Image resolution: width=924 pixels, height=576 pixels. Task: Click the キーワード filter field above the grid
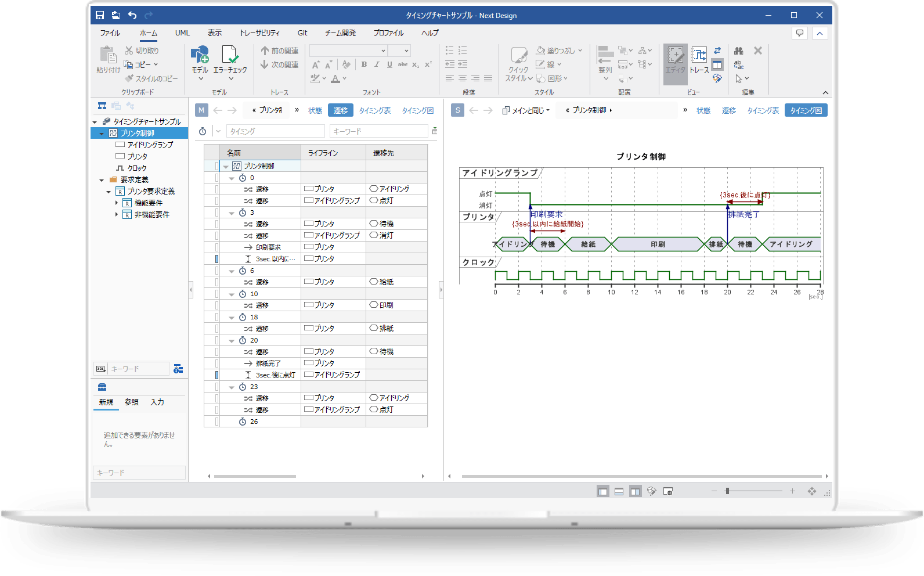[x=378, y=132]
